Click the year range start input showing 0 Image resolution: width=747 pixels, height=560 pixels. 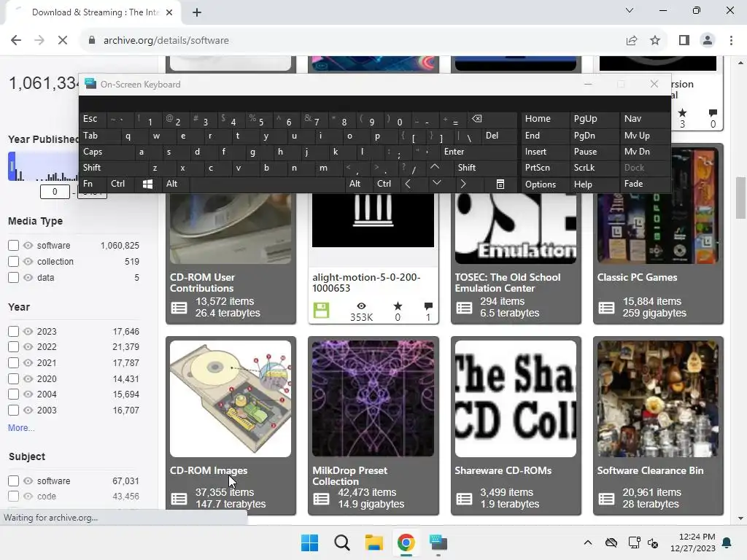(x=55, y=192)
